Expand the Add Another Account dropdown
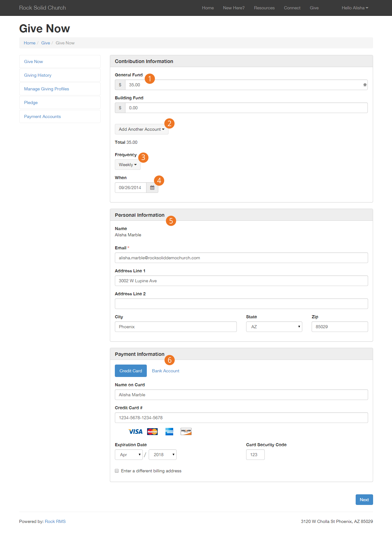This screenshot has width=392, height=540. tap(142, 129)
